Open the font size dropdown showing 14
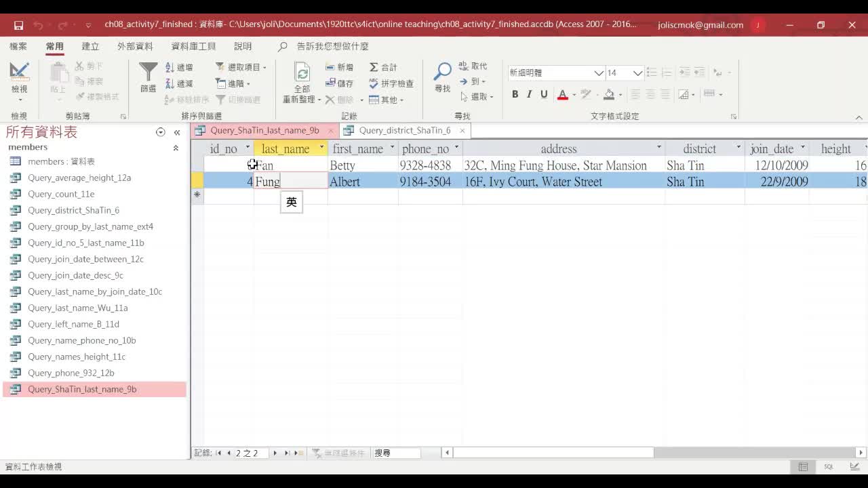 click(x=637, y=73)
